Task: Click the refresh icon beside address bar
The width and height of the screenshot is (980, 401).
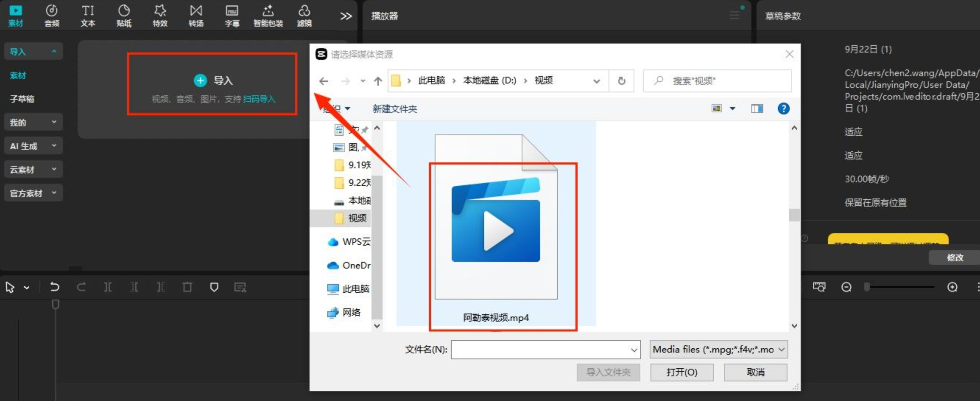Action: (x=621, y=81)
